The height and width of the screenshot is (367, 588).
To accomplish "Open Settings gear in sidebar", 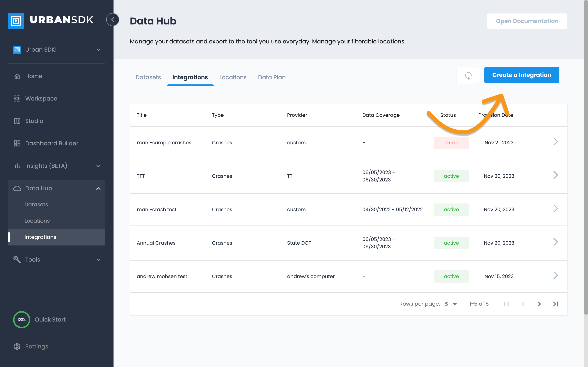I will pyautogui.click(x=17, y=346).
